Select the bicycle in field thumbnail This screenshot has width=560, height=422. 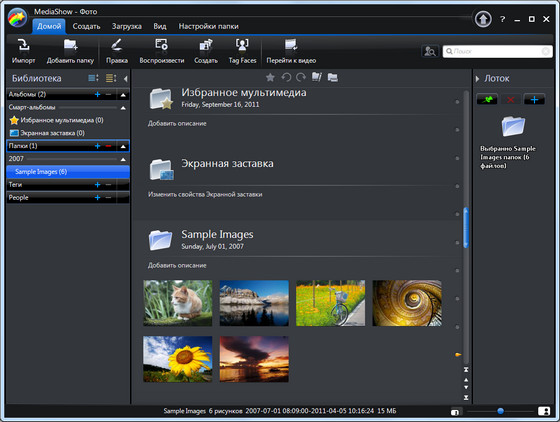point(330,303)
